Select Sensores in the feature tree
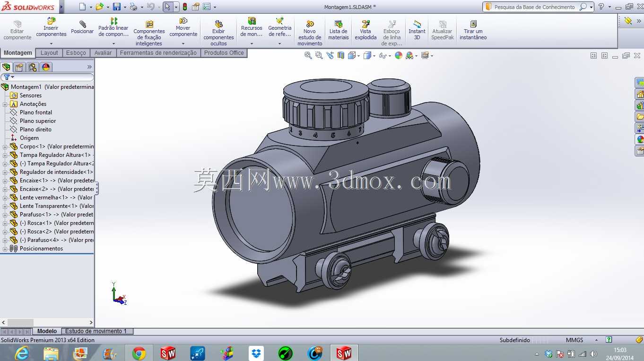Image resolution: width=644 pixels, height=361 pixels. 31,95
